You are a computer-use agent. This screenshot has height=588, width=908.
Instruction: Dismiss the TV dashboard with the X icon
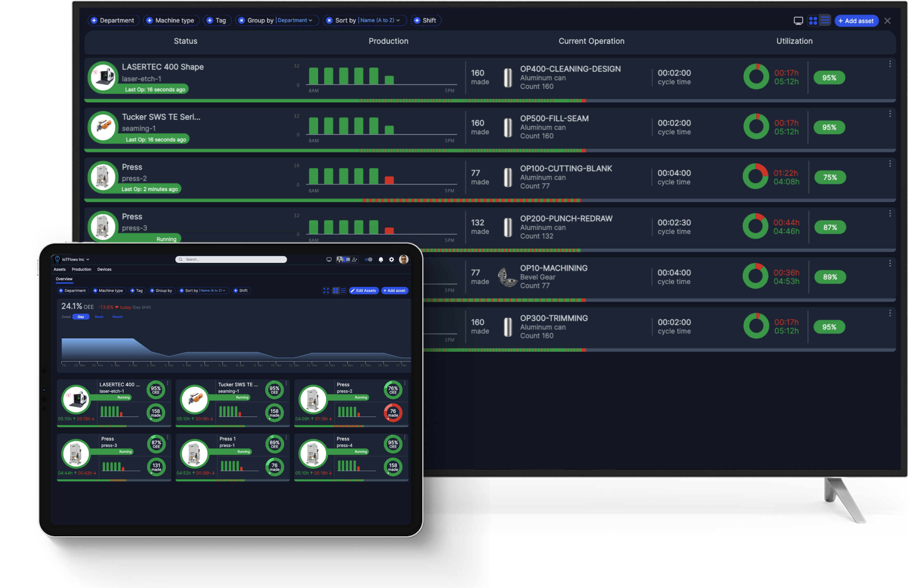pyautogui.click(x=887, y=21)
